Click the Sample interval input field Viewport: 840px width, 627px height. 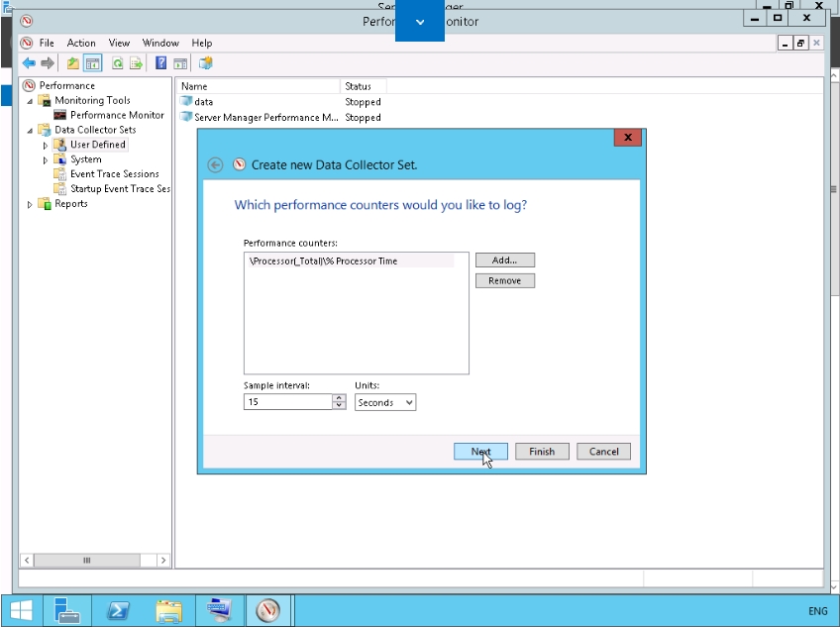pyautogui.click(x=287, y=402)
